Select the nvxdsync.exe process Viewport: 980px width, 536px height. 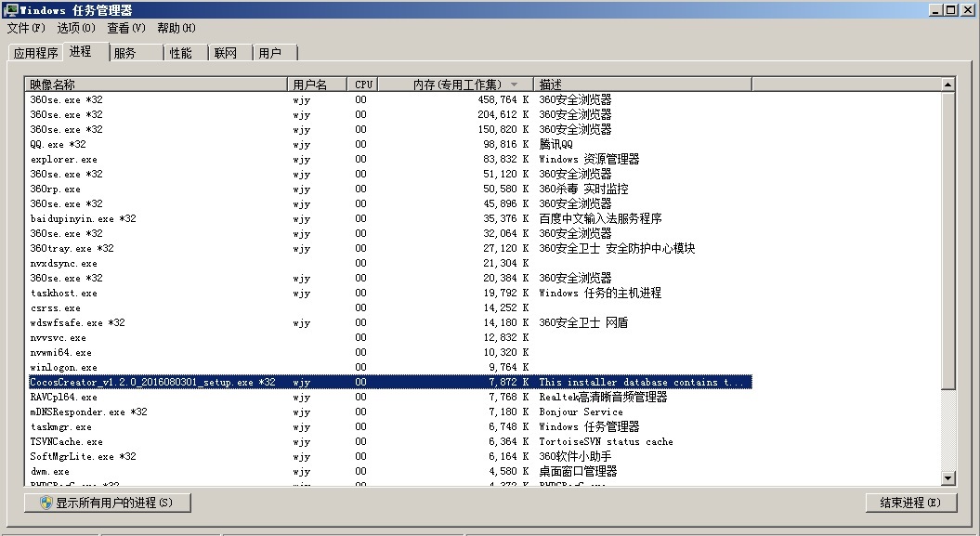pos(390,263)
